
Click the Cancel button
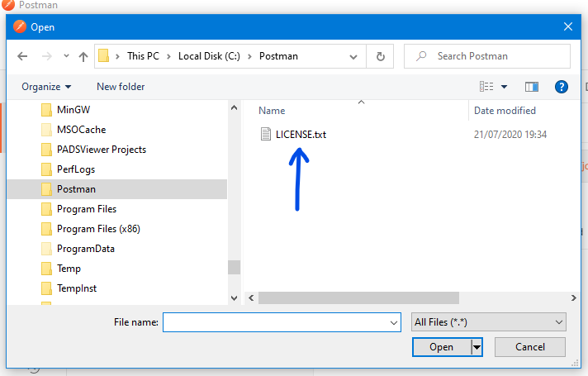click(x=530, y=347)
